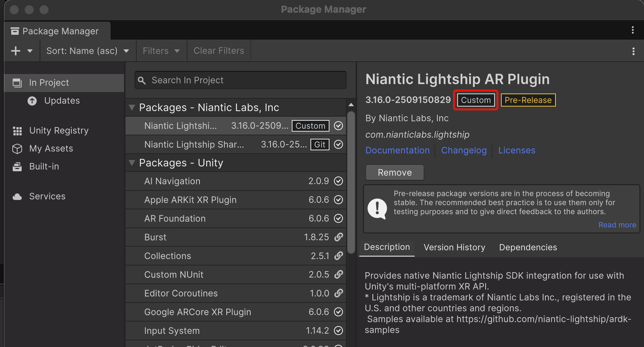
Task: Open the Sort: Name (asc) dropdown
Action: (x=87, y=50)
